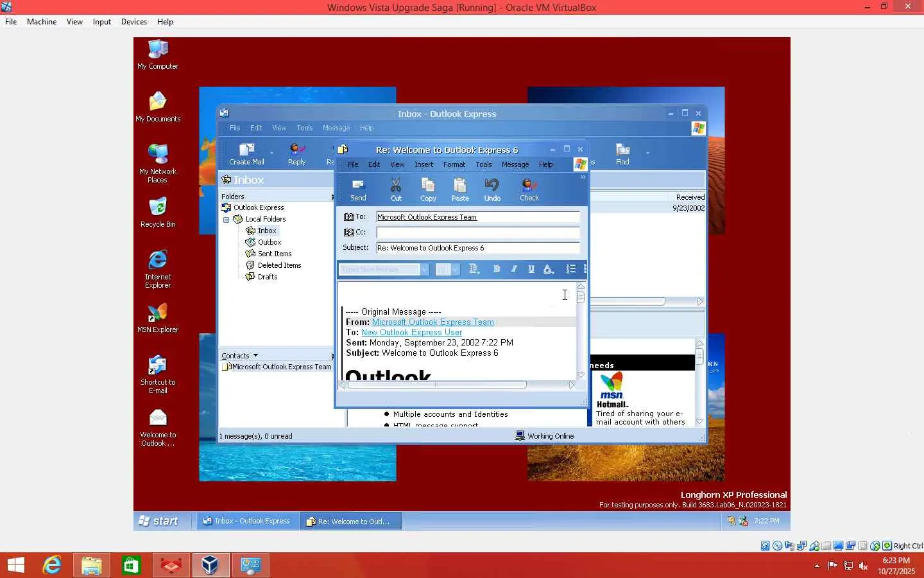Toggle italic formatting
924x578 pixels.
click(x=514, y=269)
